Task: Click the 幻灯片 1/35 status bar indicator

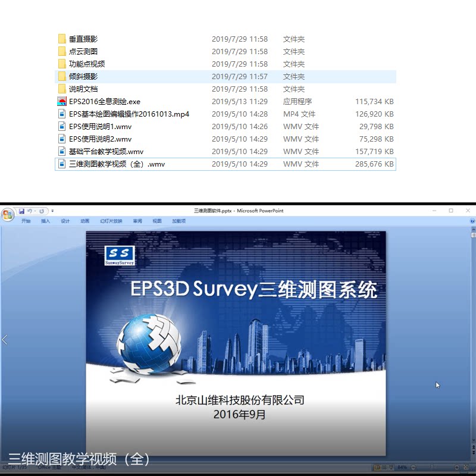Action: coord(14,468)
